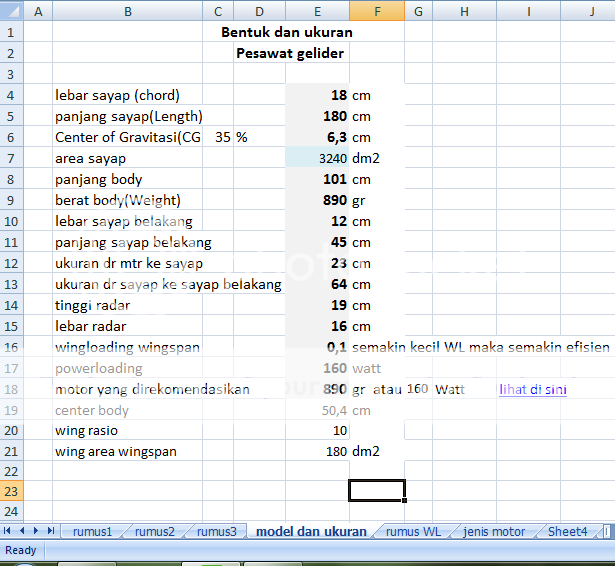Select the 6,3 CG result cell
This screenshot has width=615, height=566.
317,137
